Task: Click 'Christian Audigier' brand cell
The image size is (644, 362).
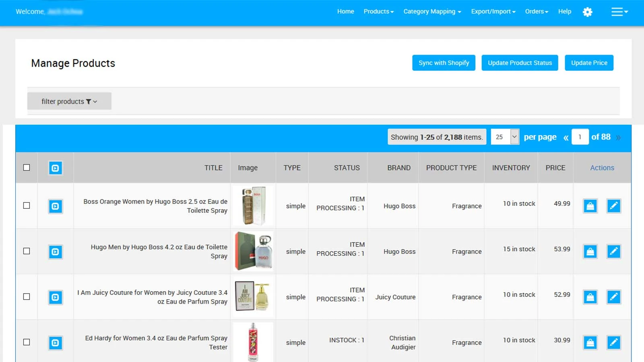Action: click(x=402, y=343)
